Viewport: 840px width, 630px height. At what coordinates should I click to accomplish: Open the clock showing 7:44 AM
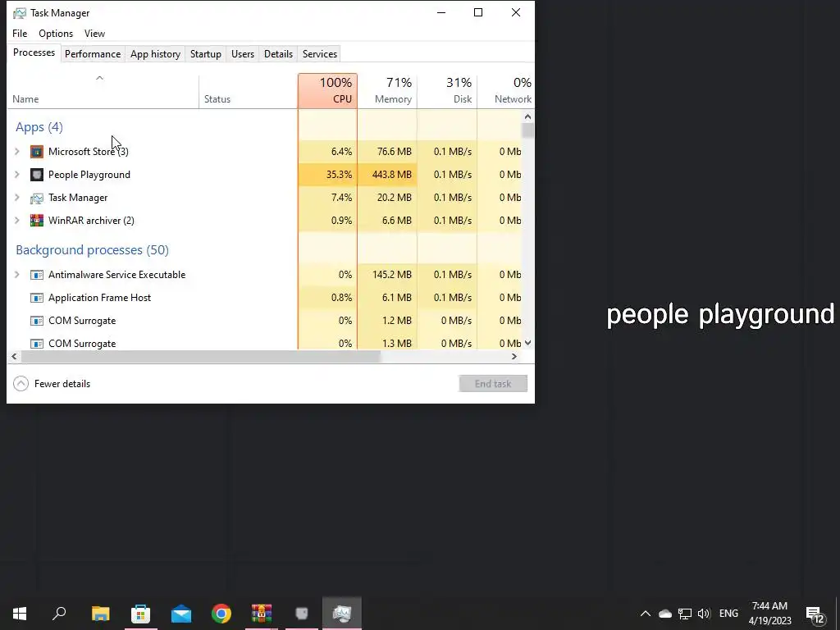click(769, 614)
